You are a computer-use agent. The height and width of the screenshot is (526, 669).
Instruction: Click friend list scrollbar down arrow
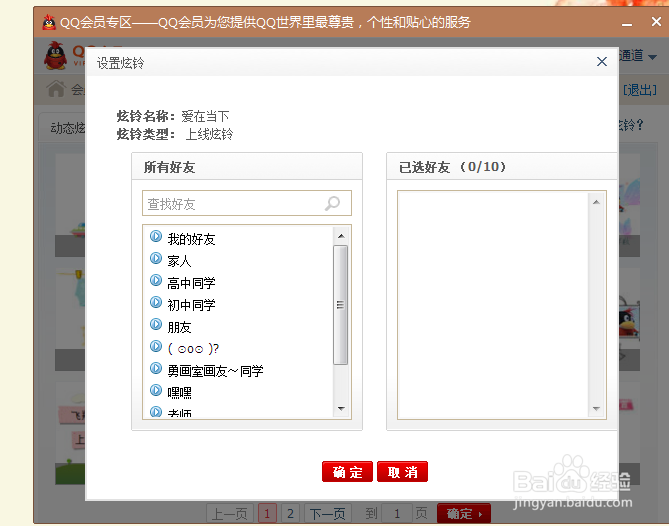click(x=340, y=409)
